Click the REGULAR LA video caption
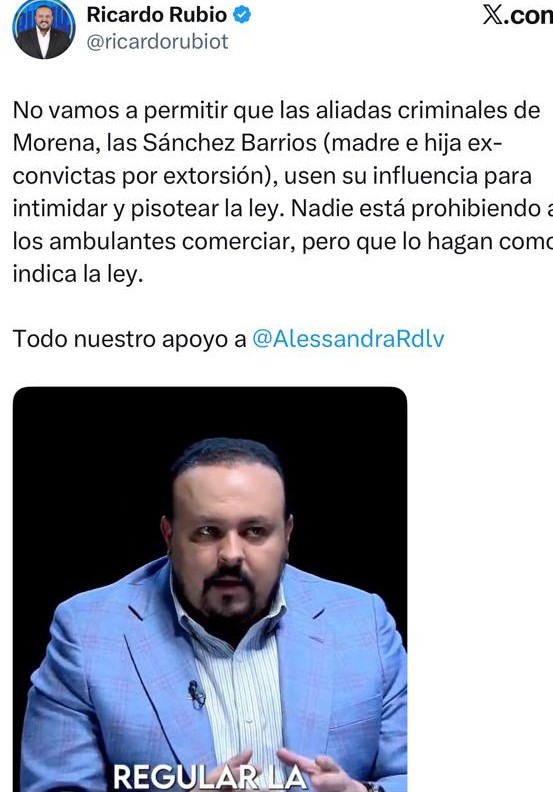The width and height of the screenshot is (553, 792). [x=210, y=776]
